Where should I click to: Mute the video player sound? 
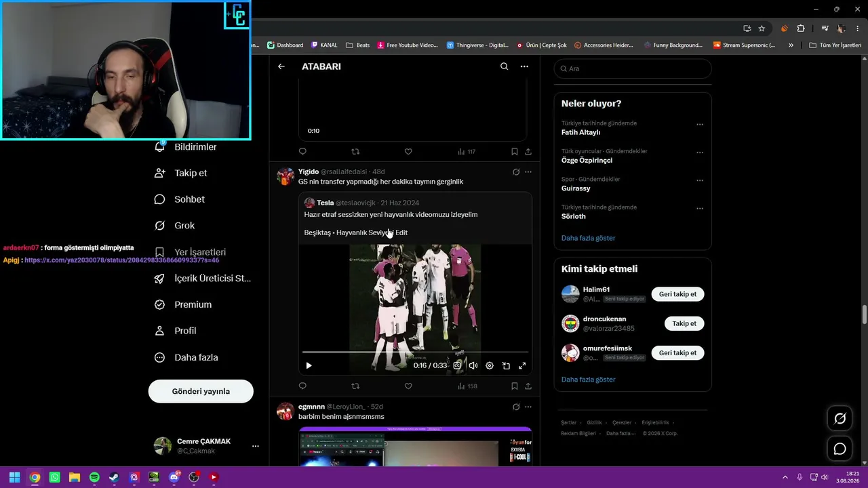473,366
